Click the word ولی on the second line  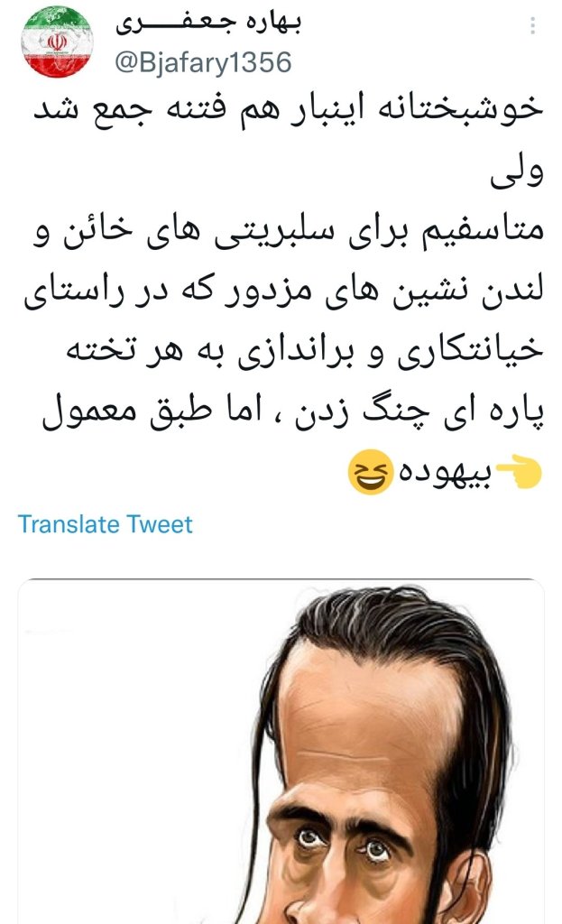[x=517, y=171]
